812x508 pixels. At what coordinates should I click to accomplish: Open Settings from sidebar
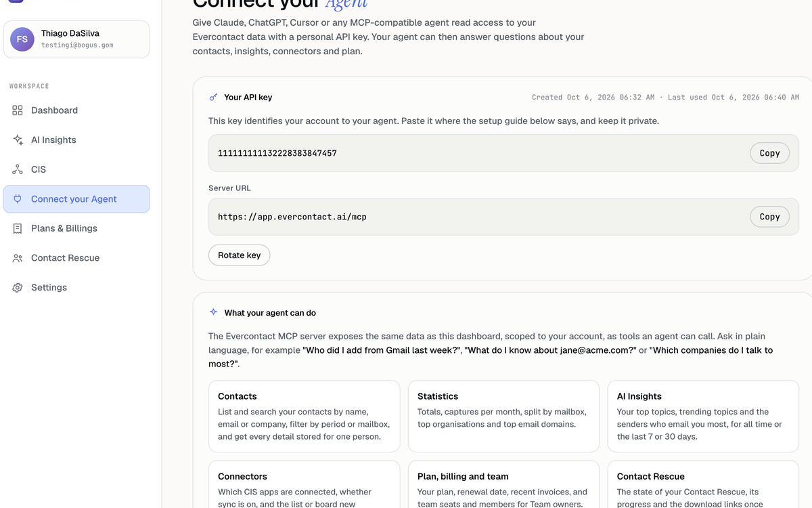point(76,287)
